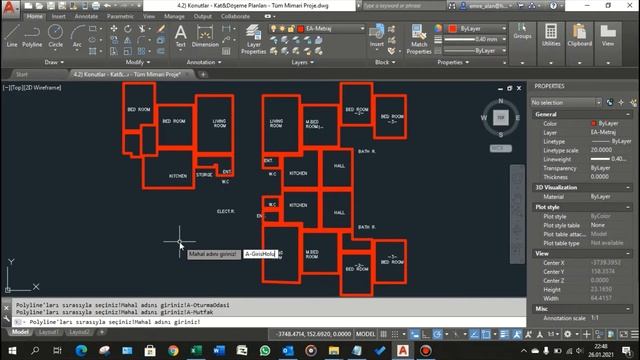Switch to the Layout1 tab
The image size is (640, 360).
49,332
